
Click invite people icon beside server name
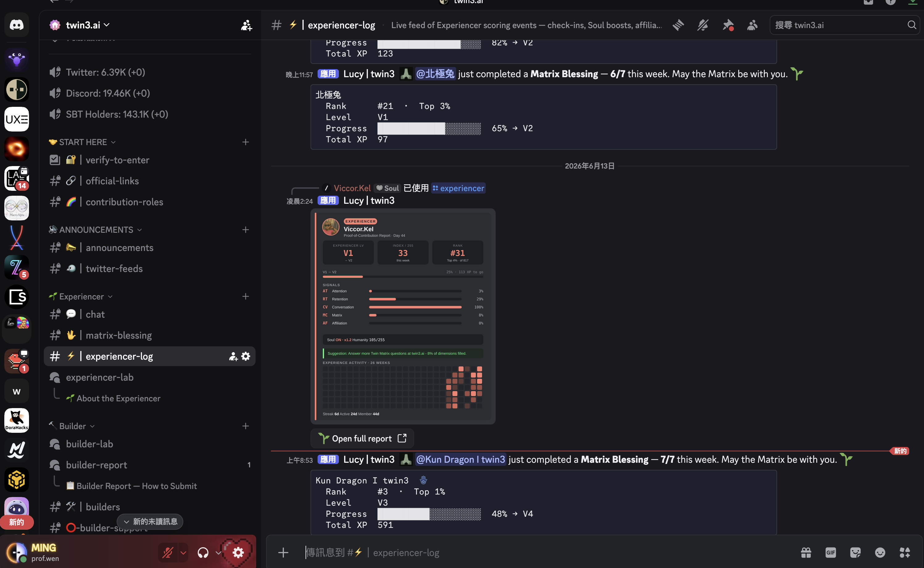tap(246, 25)
